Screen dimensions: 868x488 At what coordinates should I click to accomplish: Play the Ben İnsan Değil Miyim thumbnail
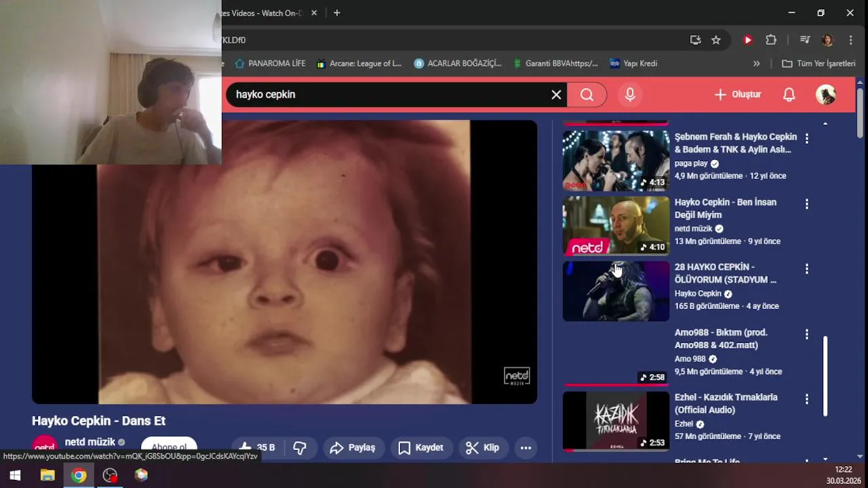(x=616, y=226)
